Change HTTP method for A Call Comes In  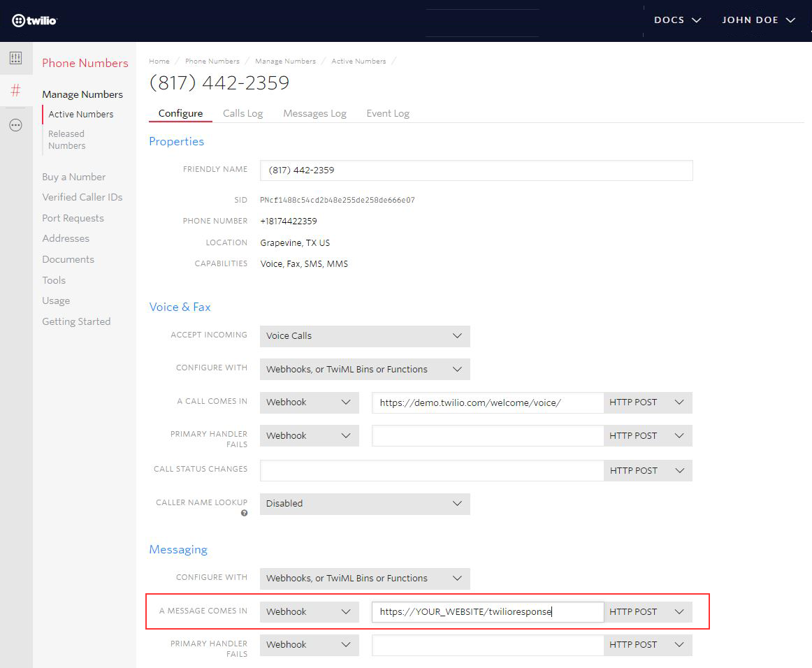tap(648, 402)
